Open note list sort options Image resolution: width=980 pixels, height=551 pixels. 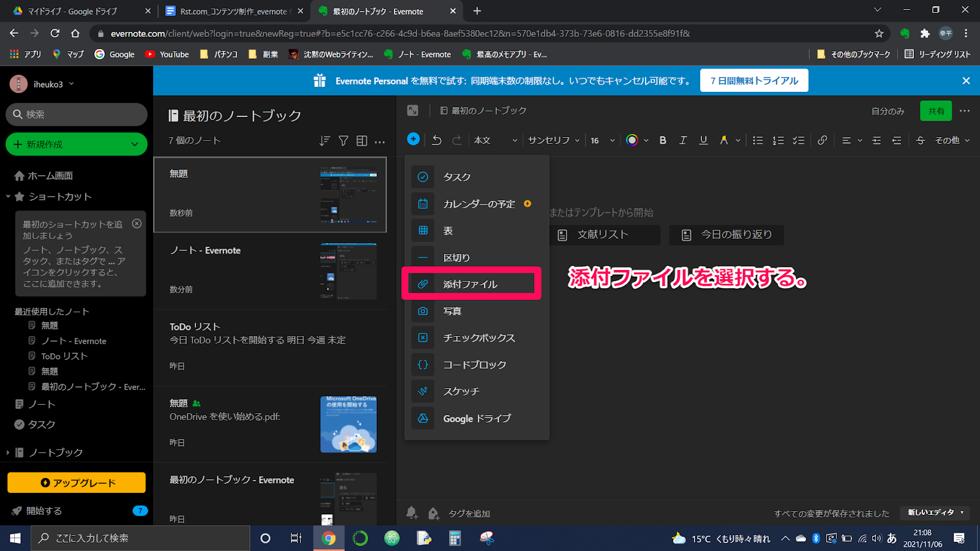tap(325, 141)
